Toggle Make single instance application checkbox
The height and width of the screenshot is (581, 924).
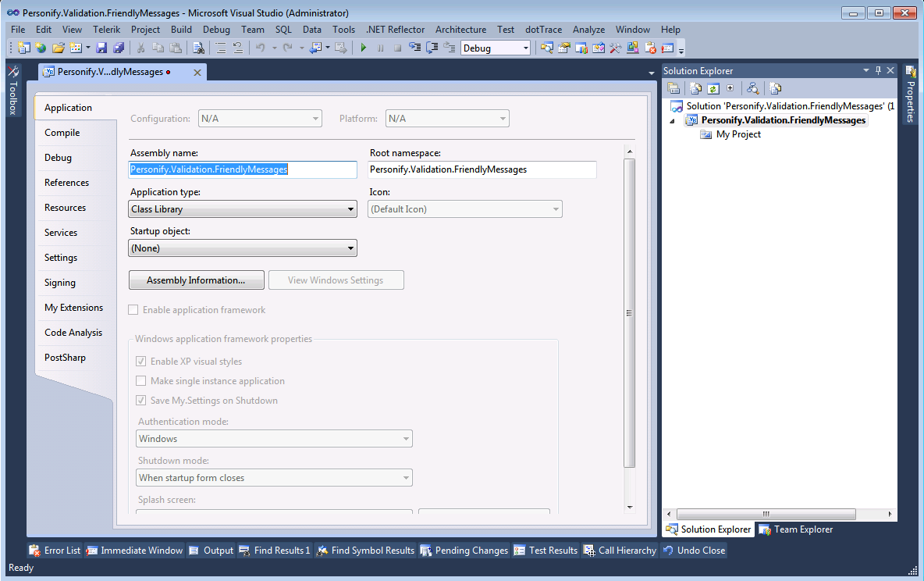[x=140, y=381]
